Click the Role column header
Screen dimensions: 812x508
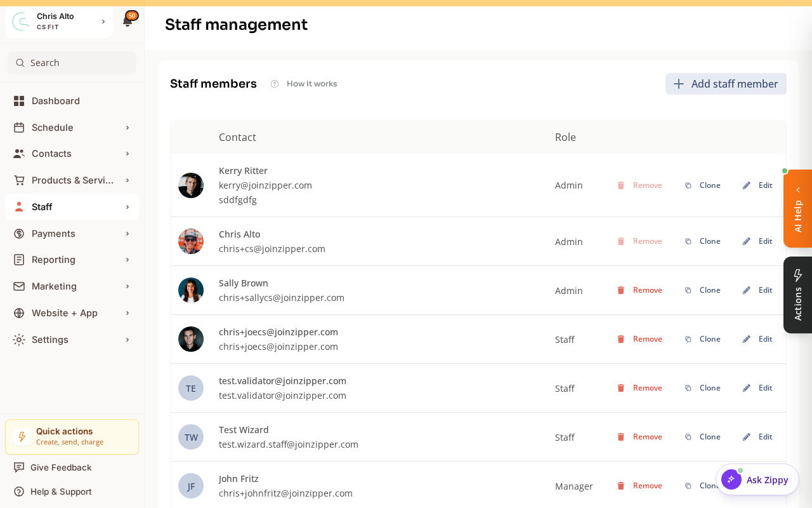tap(565, 137)
